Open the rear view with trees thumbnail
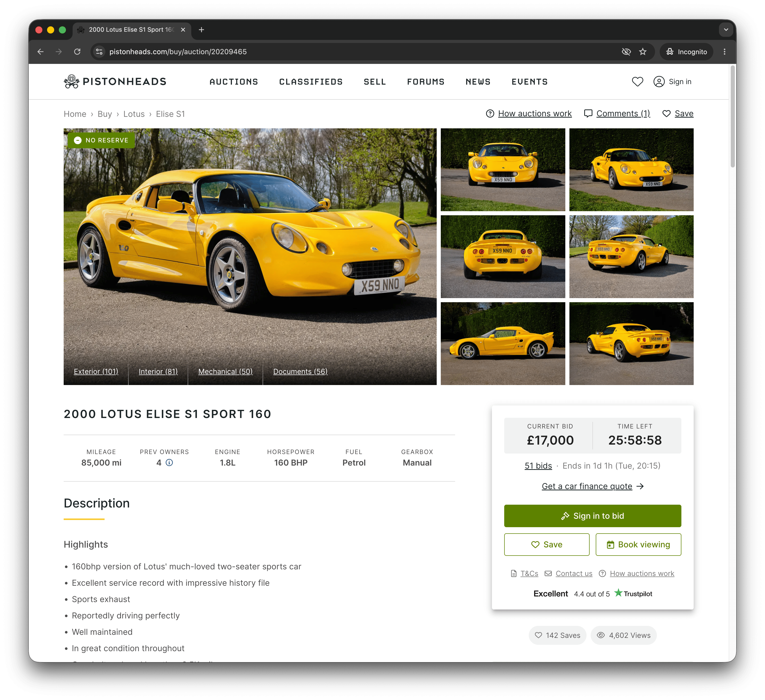 tap(632, 256)
